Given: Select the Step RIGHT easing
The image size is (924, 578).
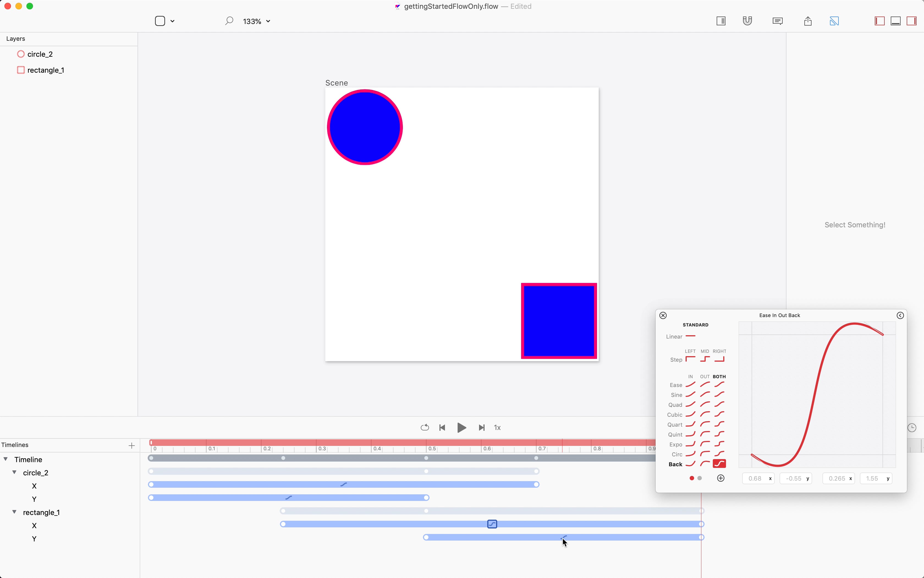Looking at the screenshot, I should click(719, 359).
